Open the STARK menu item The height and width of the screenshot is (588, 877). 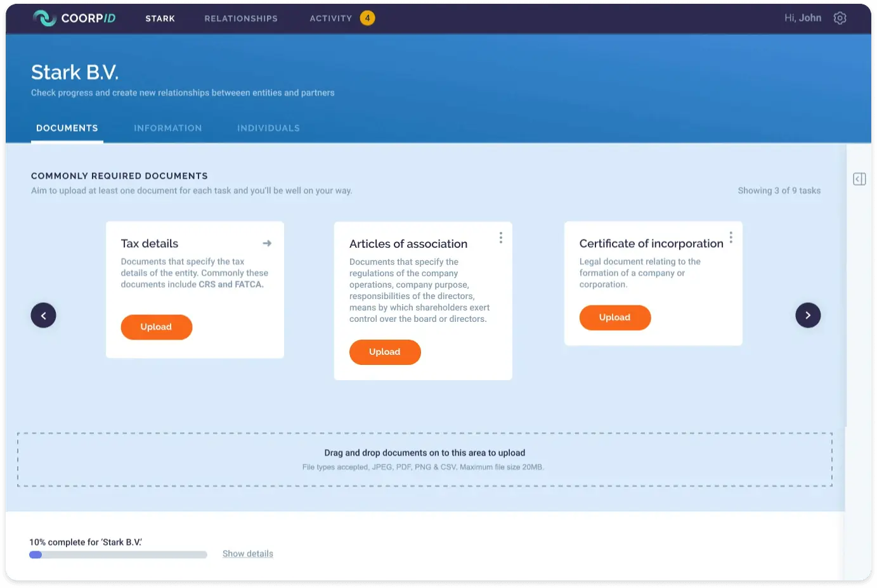click(x=160, y=18)
